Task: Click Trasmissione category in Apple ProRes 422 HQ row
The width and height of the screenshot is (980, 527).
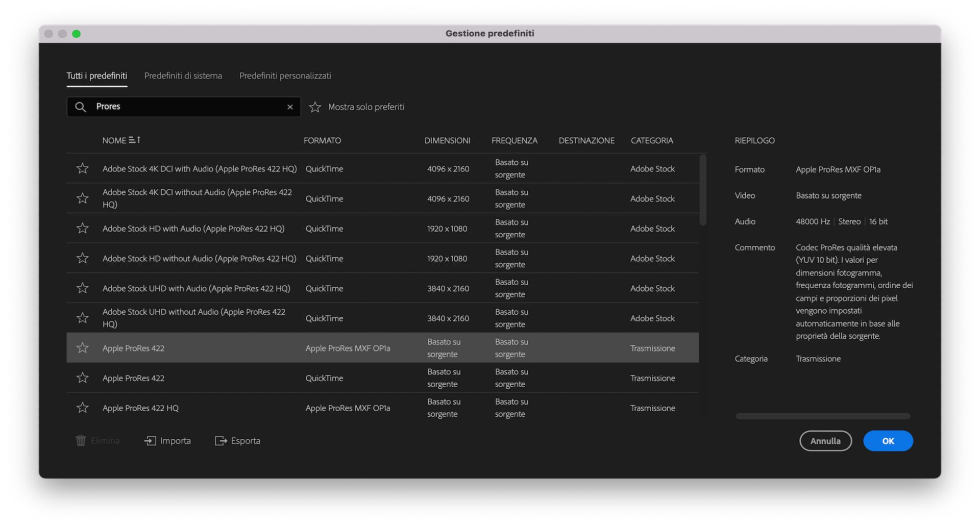Action: (653, 408)
